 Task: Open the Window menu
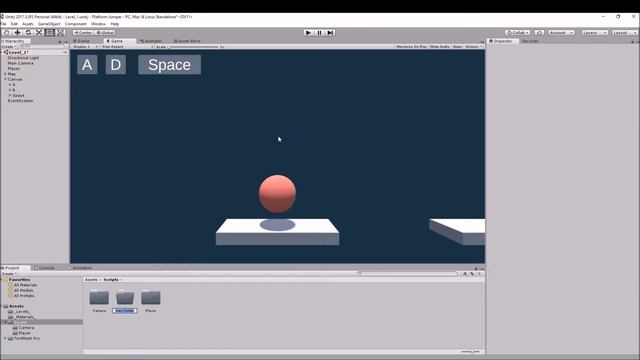[x=98, y=24]
